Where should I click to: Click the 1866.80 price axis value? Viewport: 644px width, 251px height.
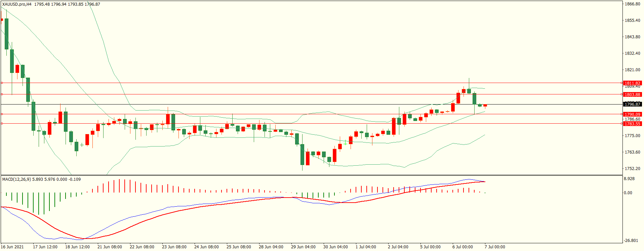[x=632, y=4]
